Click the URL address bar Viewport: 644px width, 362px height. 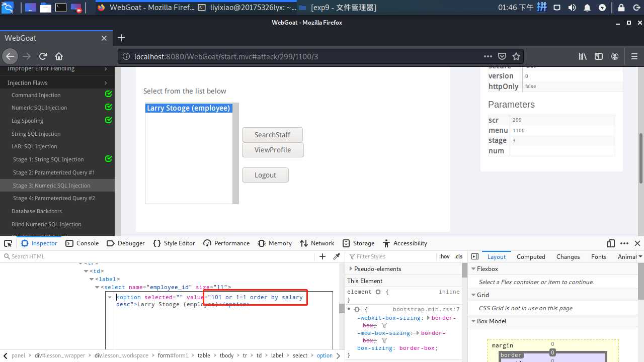pyautogui.click(x=302, y=56)
